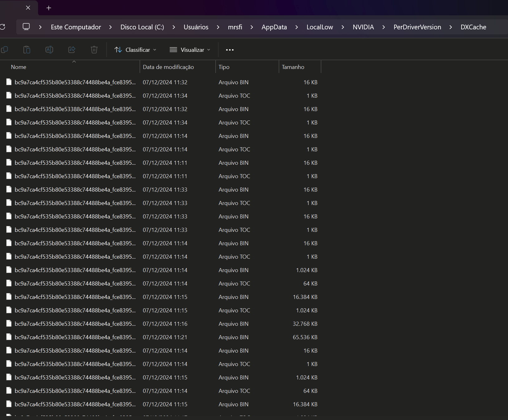508x420 pixels.
Task: Click the Rename icon in toolbar
Action: (x=49, y=50)
